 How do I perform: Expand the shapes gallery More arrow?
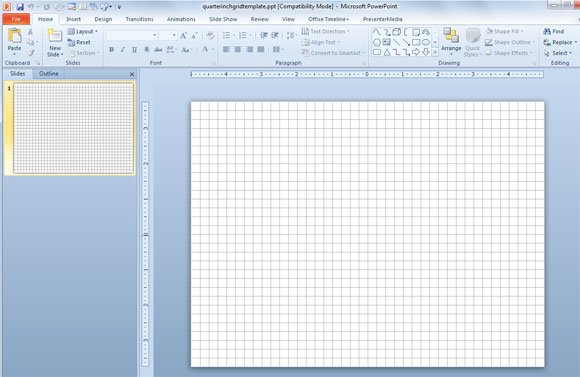tap(435, 53)
